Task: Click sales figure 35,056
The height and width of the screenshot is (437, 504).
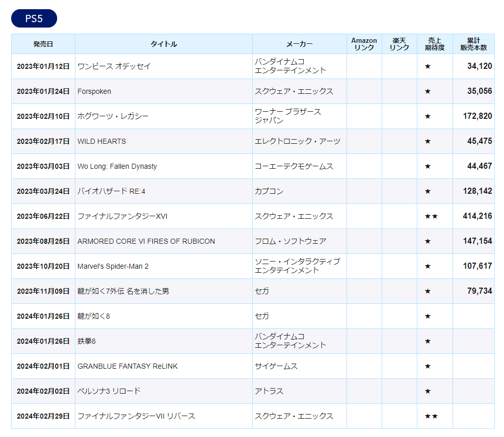Action: [x=480, y=91]
